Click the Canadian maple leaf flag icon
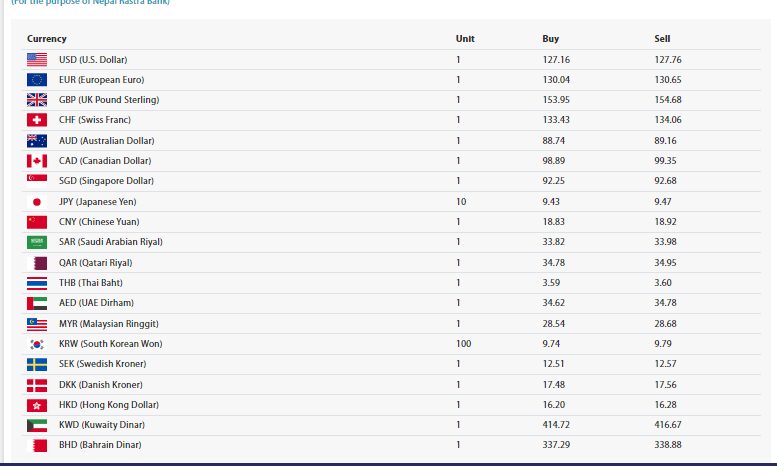Image resolution: width=777 pixels, height=466 pixels. (x=37, y=161)
